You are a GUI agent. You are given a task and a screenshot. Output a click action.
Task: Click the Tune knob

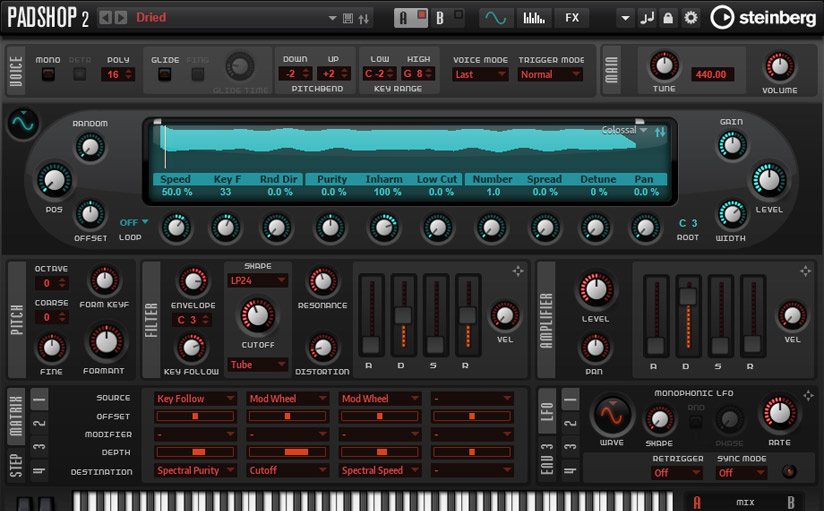pos(664,66)
